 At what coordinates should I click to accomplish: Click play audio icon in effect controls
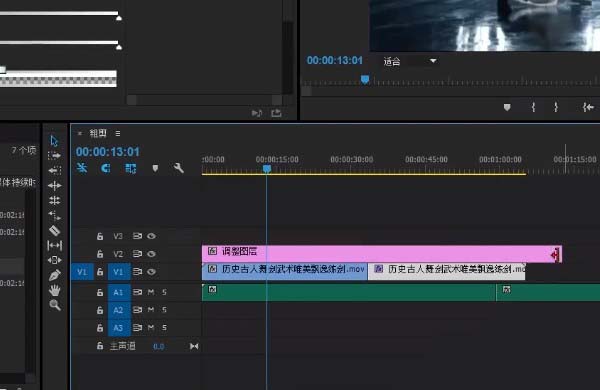256,113
